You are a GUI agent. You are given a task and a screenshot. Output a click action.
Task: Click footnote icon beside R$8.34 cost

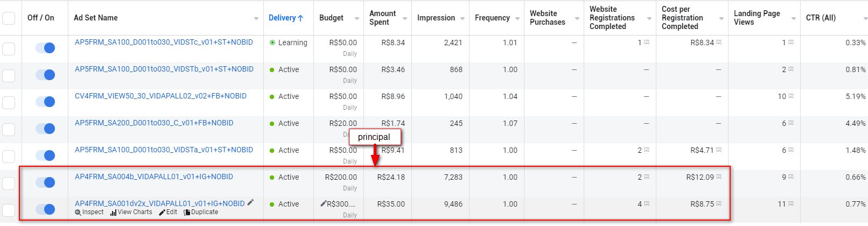[719, 43]
